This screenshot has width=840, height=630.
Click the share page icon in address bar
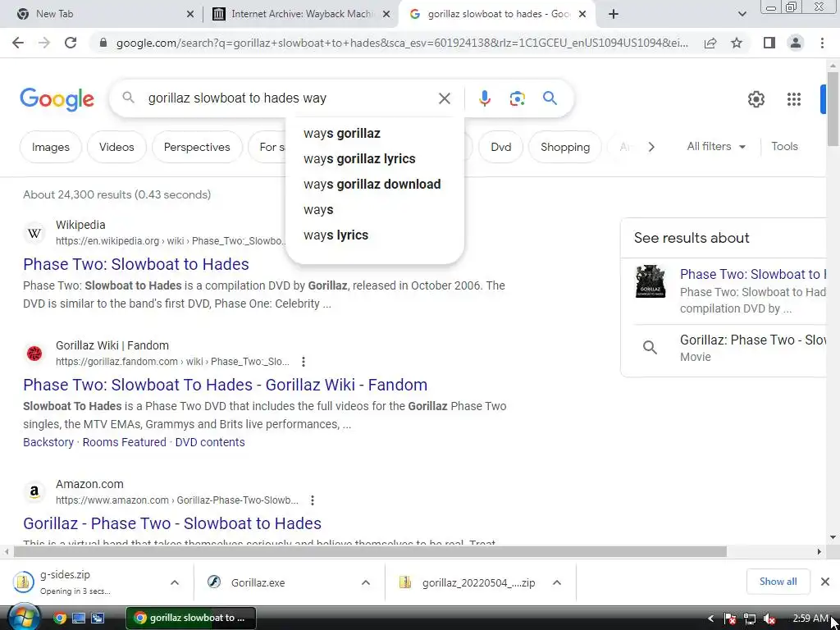point(710,43)
